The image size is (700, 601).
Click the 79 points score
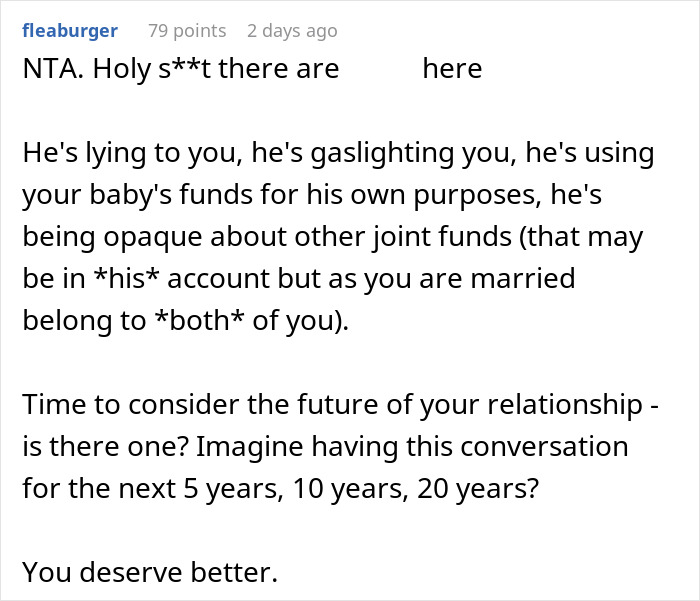pyautogui.click(x=187, y=31)
